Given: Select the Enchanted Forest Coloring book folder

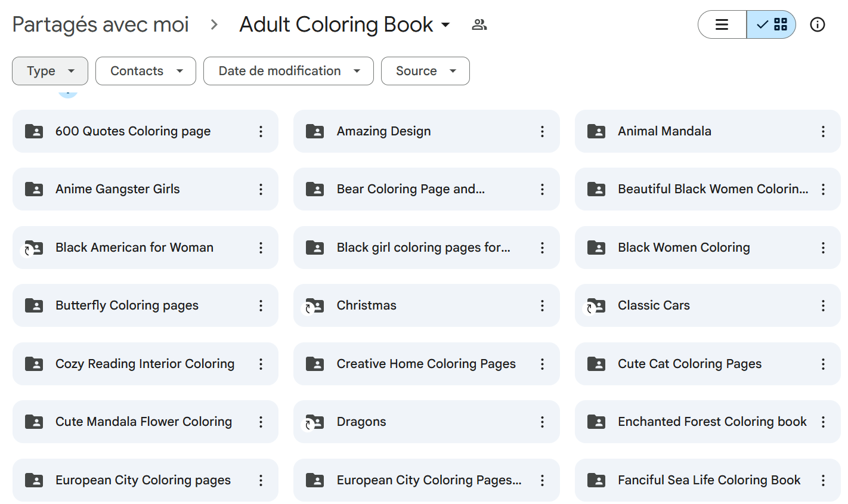Looking at the screenshot, I should 711,422.
